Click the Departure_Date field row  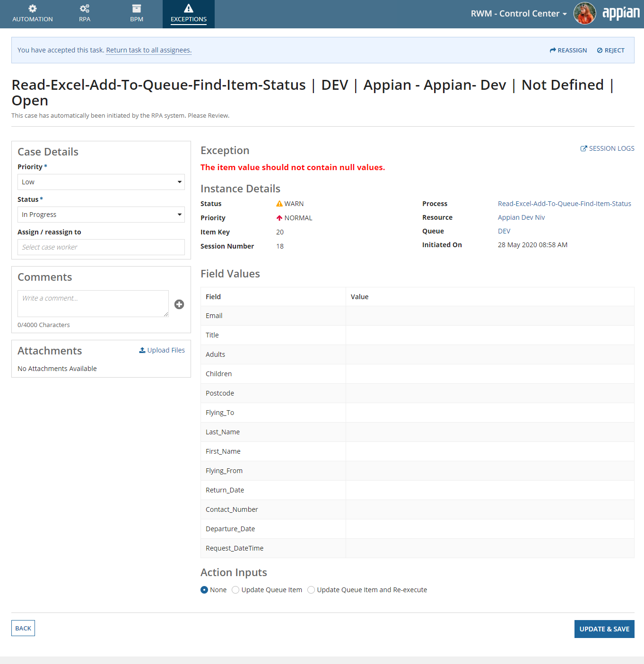418,529
